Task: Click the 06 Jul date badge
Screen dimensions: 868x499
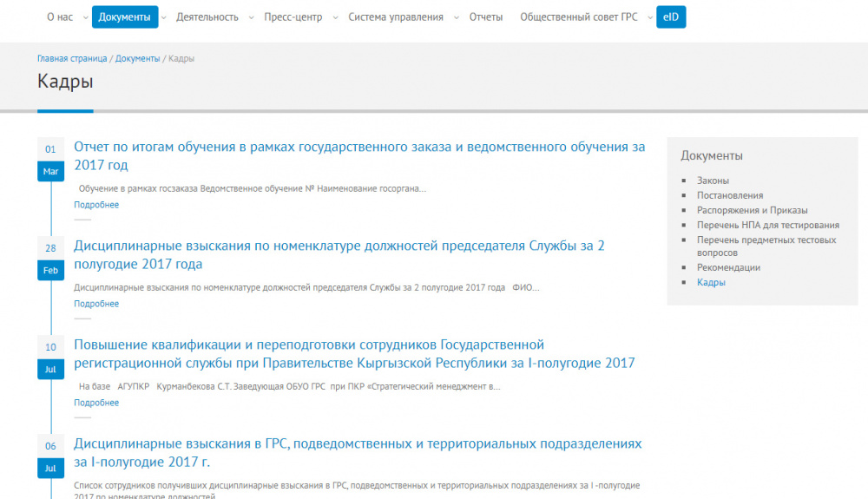Action: click(x=50, y=456)
